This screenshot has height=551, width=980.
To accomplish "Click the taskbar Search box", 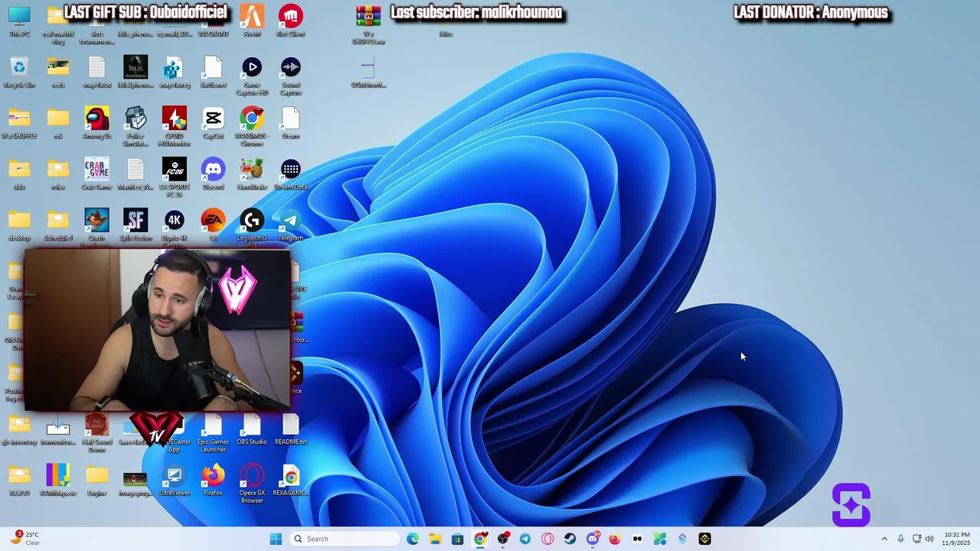I will click(x=344, y=539).
